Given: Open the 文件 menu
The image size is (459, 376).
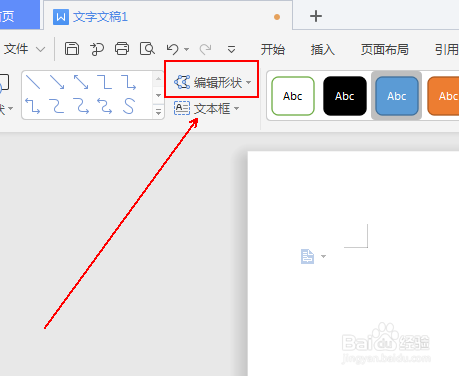Looking at the screenshot, I should tap(16, 49).
